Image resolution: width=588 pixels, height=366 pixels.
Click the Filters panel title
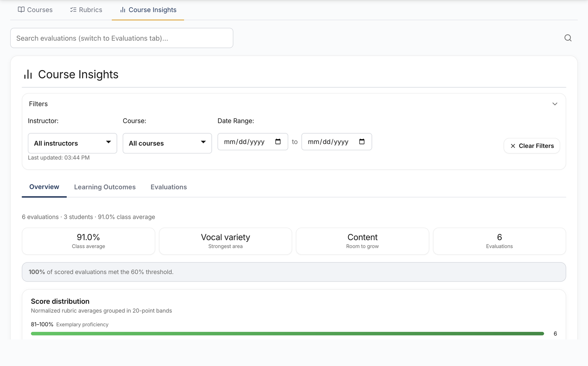(38, 104)
